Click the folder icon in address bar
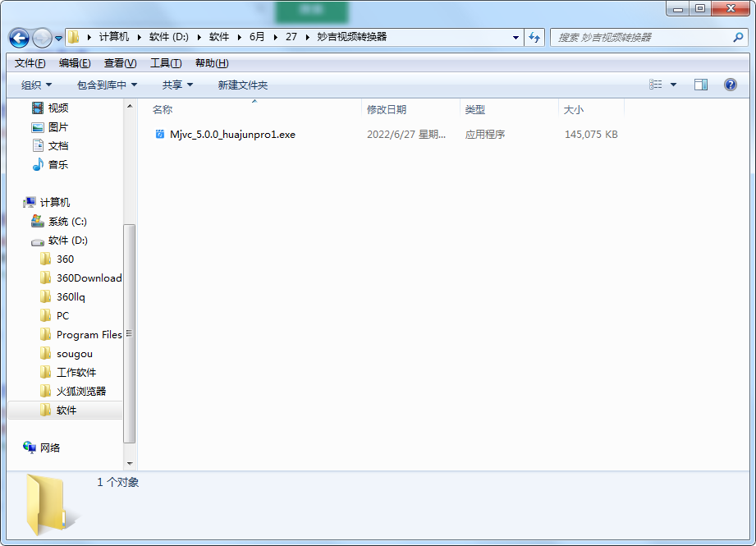The width and height of the screenshot is (756, 546). coord(74,37)
